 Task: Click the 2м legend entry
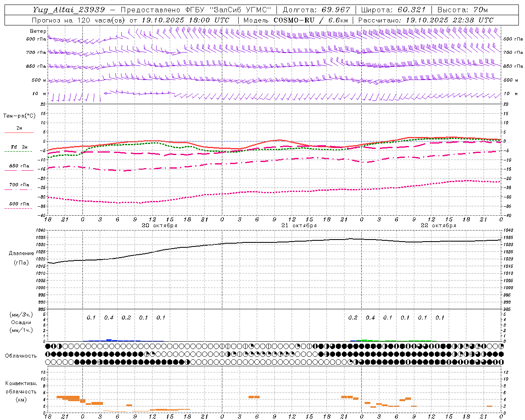19,128
